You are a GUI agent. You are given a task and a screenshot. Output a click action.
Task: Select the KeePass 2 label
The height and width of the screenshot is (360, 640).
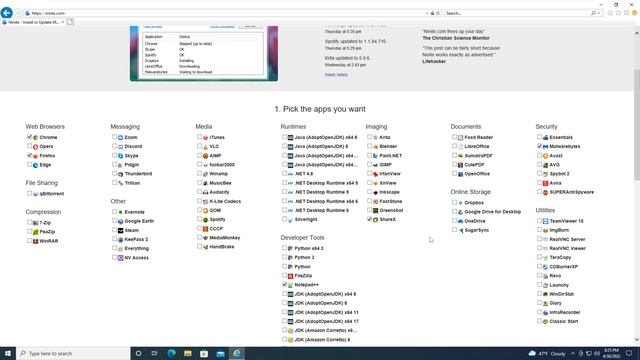click(136, 240)
